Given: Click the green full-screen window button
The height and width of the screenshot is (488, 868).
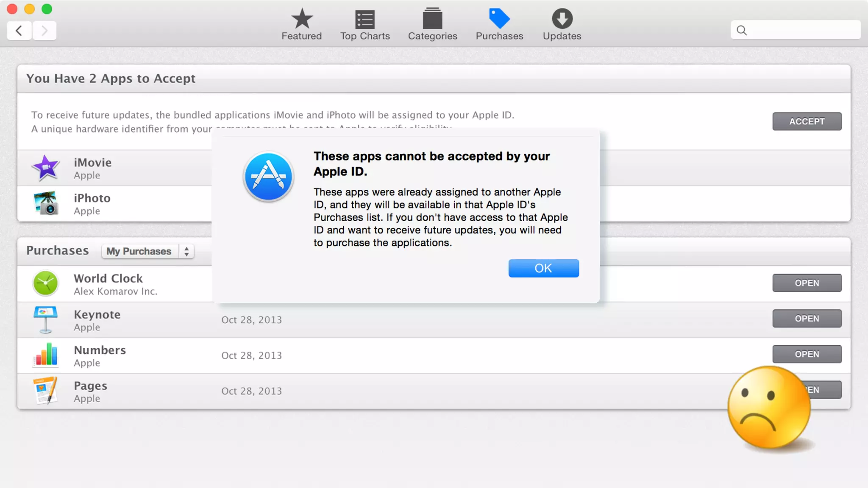Looking at the screenshot, I should (x=47, y=9).
